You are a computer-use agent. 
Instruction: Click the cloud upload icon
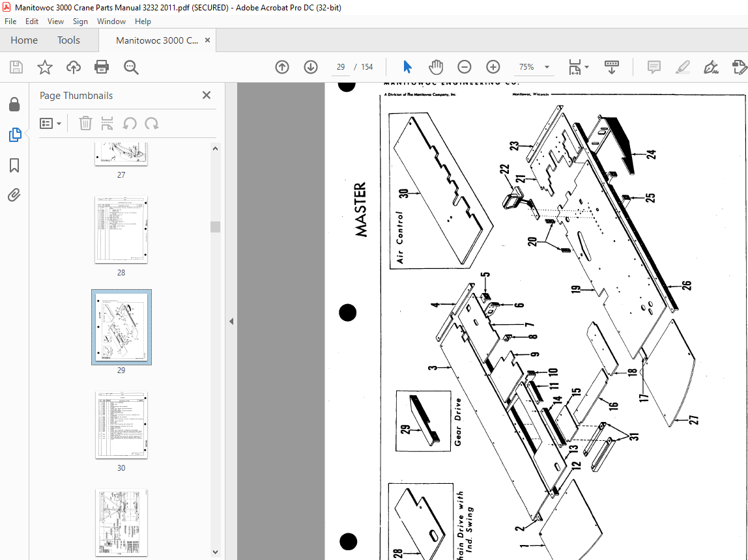pyautogui.click(x=74, y=67)
